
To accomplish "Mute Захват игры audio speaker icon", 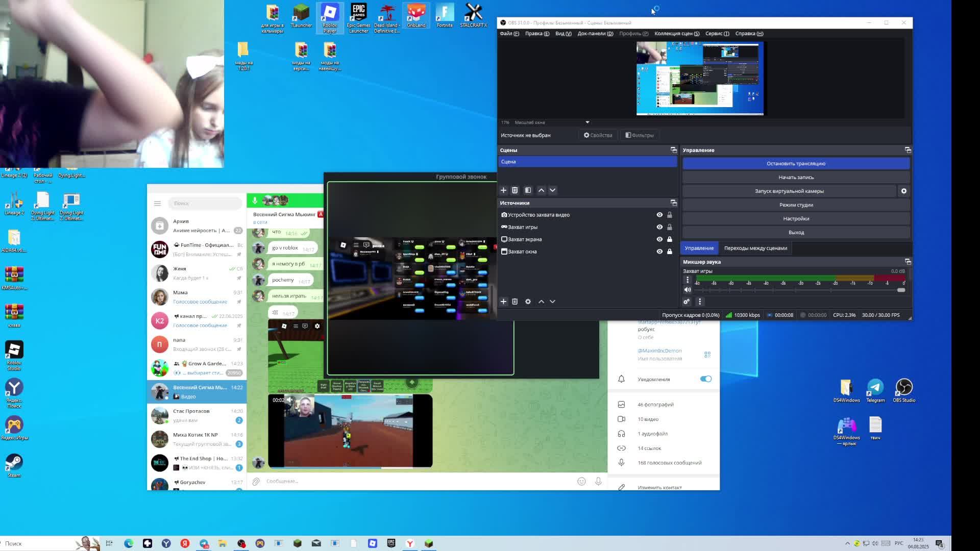I will point(688,290).
